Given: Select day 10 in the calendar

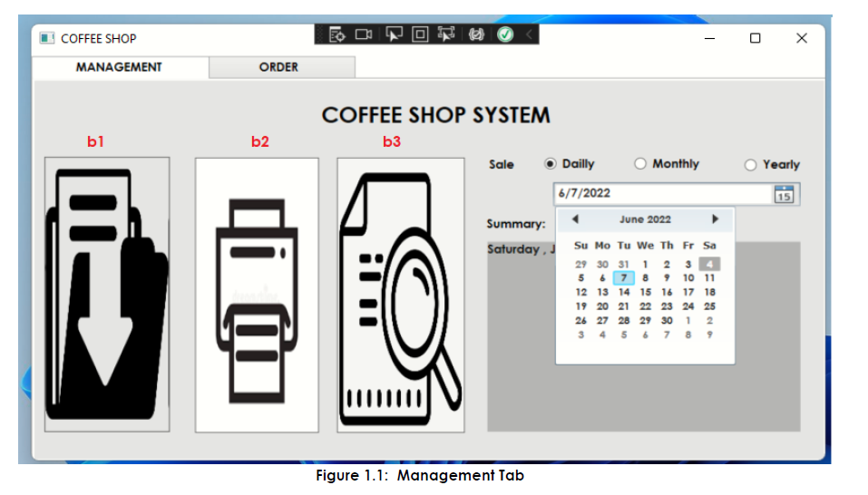Looking at the screenshot, I should click(x=688, y=278).
